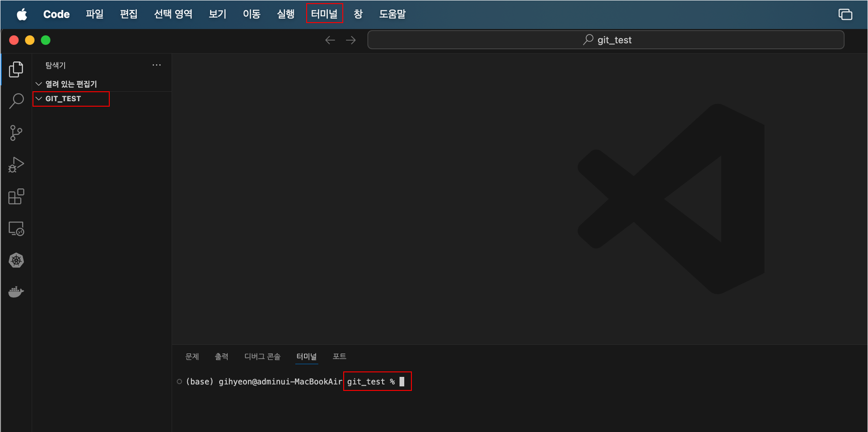Image resolution: width=868 pixels, height=432 pixels.
Task: Click the gihyeon@adminui-MacBookAir terminal text
Action: tap(280, 382)
